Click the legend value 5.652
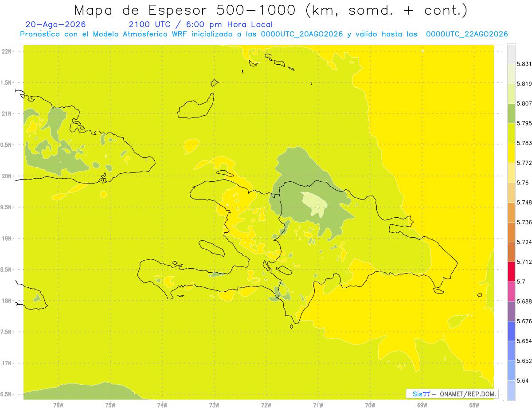The image size is (532, 411). (x=524, y=361)
